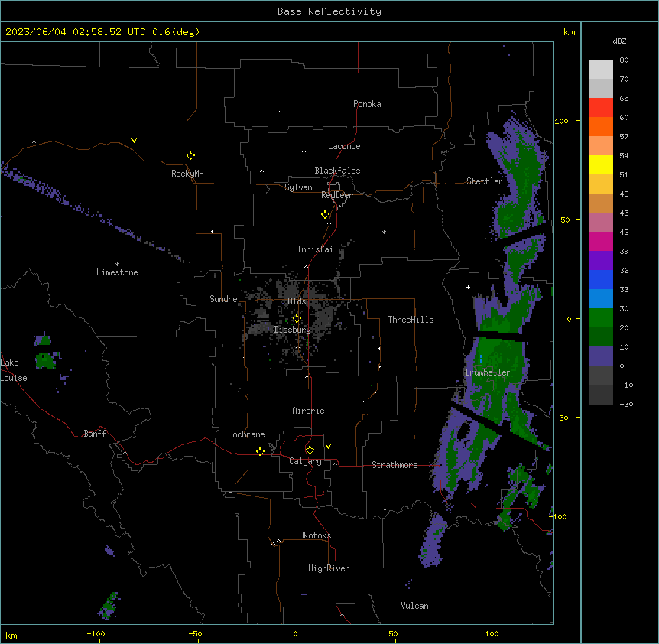Click the Lake Louise label
The width and height of the screenshot is (659, 644).
click(x=14, y=370)
